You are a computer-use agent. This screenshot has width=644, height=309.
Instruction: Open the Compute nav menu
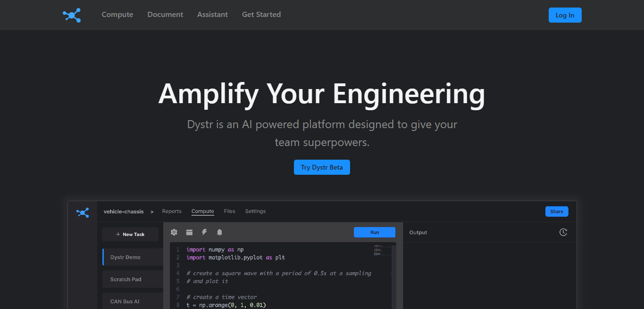tap(117, 15)
